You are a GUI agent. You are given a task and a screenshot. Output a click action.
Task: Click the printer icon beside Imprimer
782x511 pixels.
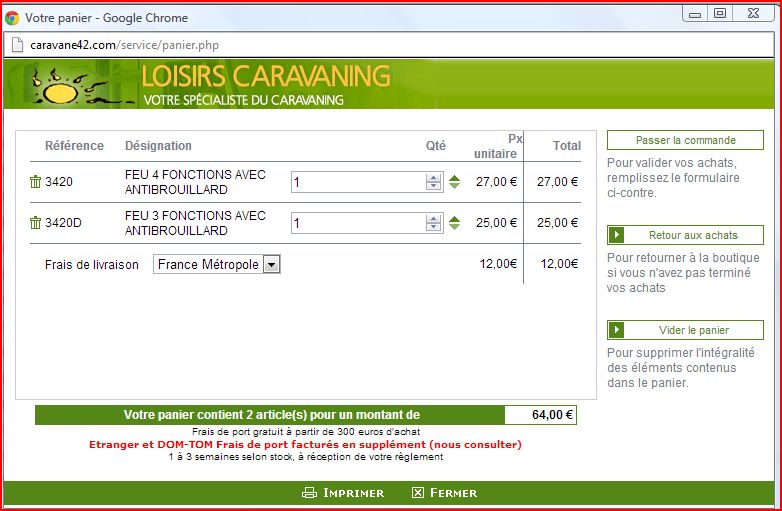click(x=309, y=493)
